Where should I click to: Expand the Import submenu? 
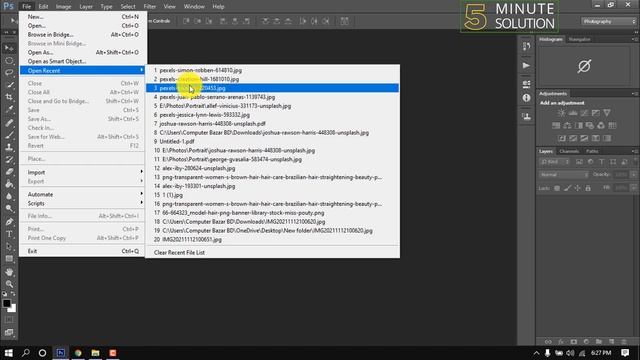pos(82,172)
